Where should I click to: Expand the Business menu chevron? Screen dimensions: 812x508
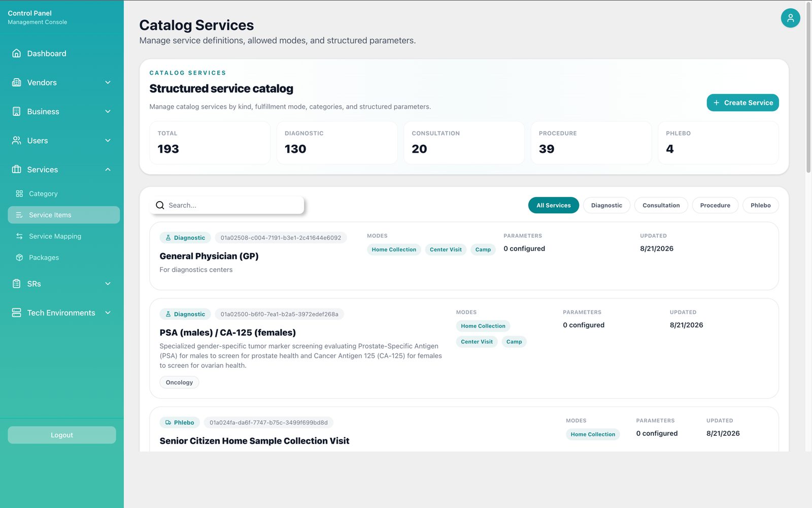(x=108, y=111)
